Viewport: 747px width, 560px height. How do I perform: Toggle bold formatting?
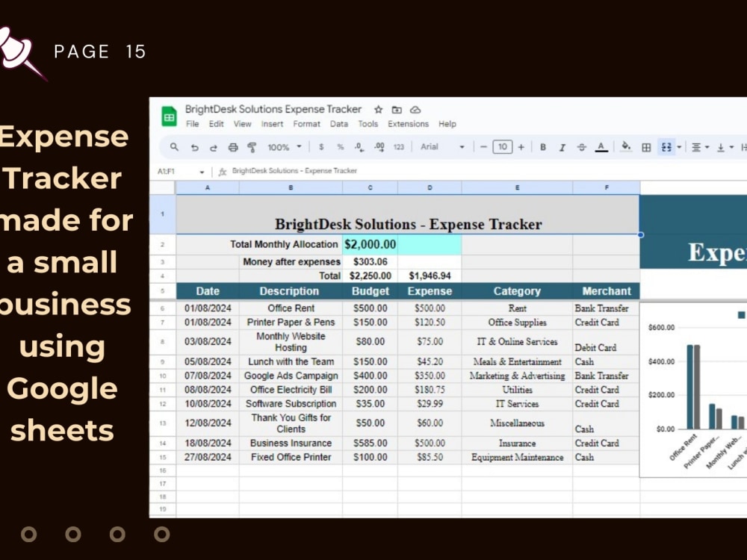(542, 147)
